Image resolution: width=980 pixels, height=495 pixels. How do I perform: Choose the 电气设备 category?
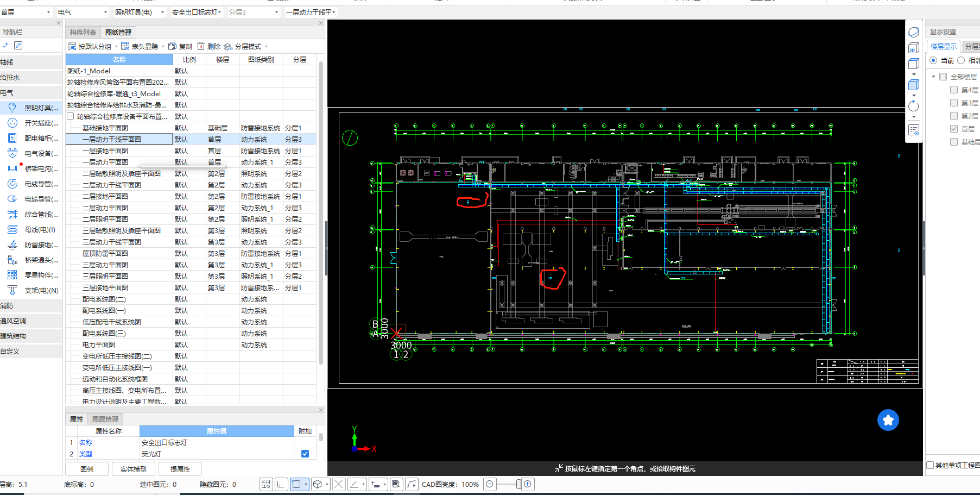[31, 153]
